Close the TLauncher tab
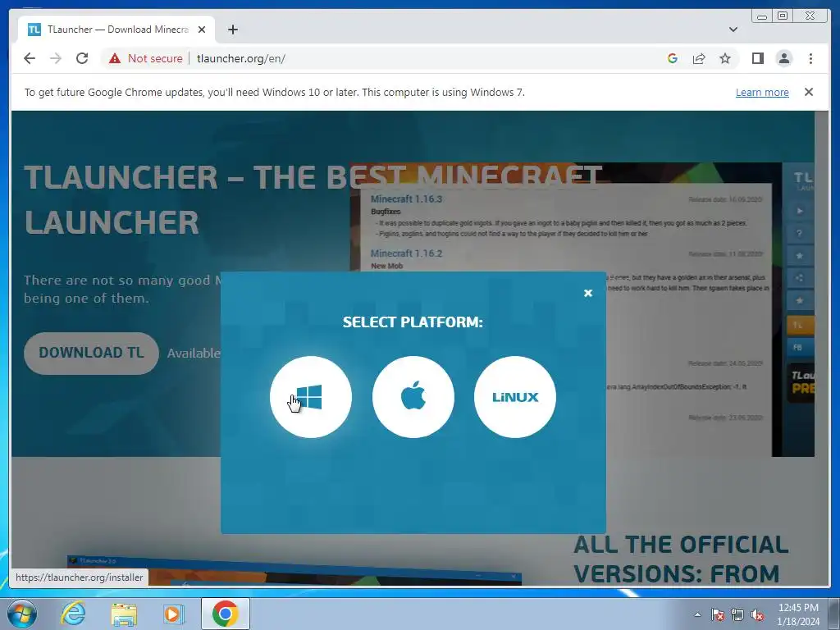This screenshot has width=840, height=630. (x=202, y=30)
